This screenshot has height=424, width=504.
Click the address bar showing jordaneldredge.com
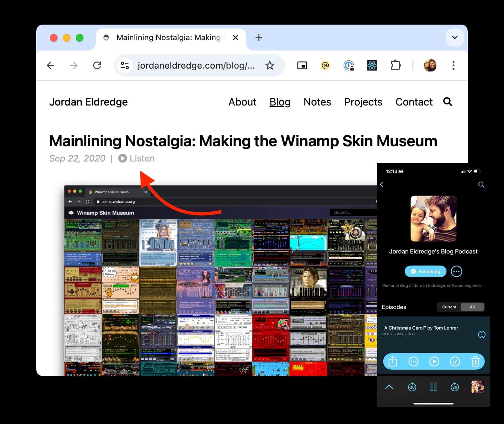pyautogui.click(x=196, y=66)
